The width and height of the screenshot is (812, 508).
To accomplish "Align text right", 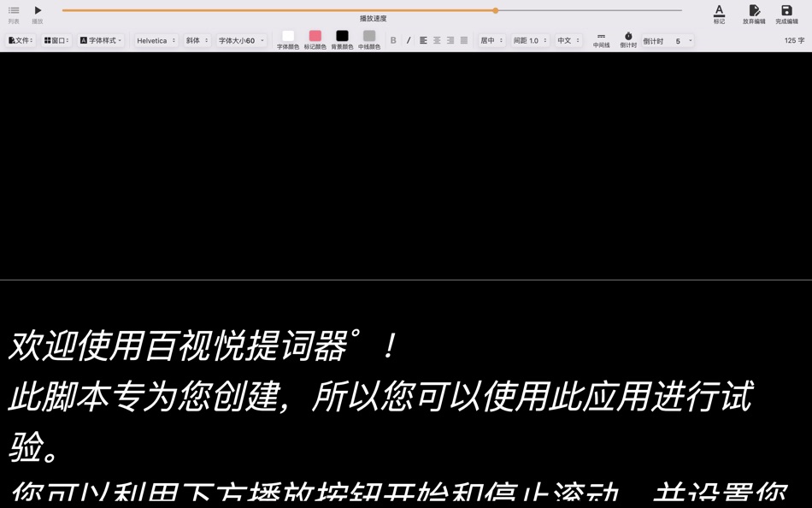I will click(450, 40).
